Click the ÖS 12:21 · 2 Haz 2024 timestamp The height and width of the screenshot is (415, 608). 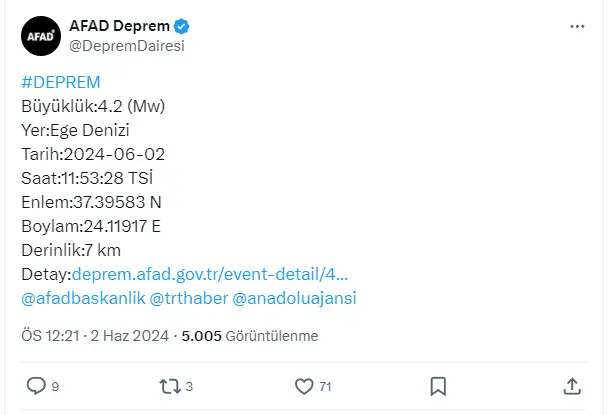pos(95,336)
